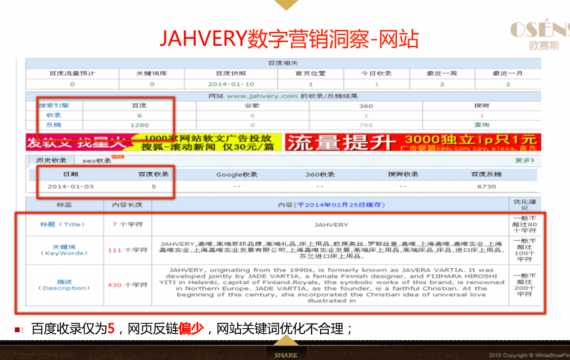Viewport: 570px width, 360px height.
Task: Switch to the 历史收录 tab
Action: tap(51, 160)
